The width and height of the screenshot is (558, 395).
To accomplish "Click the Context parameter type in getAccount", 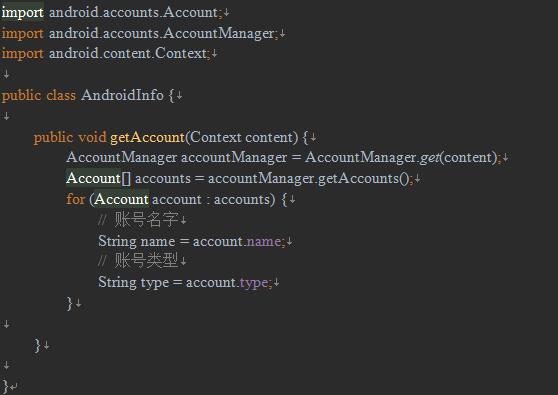I will pyautogui.click(x=216, y=137).
